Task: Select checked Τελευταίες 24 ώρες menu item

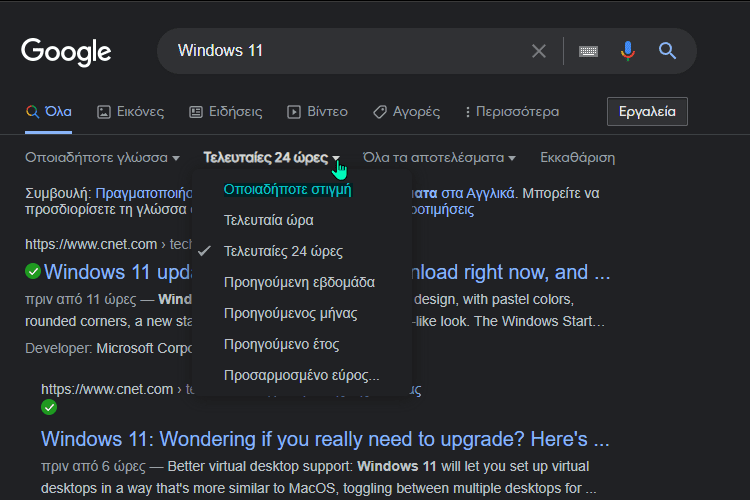Action: pyautogui.click(x=283, y=251)
